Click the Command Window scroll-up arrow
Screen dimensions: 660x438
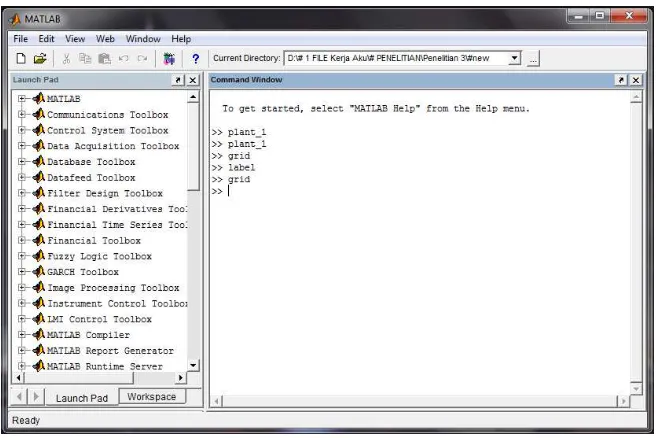(636, 97)
